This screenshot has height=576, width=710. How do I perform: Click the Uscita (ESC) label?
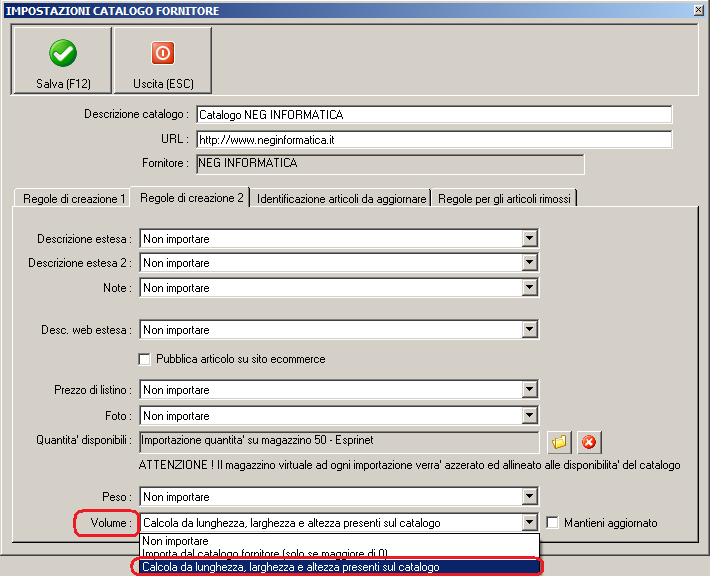click(x=163, y=84)
